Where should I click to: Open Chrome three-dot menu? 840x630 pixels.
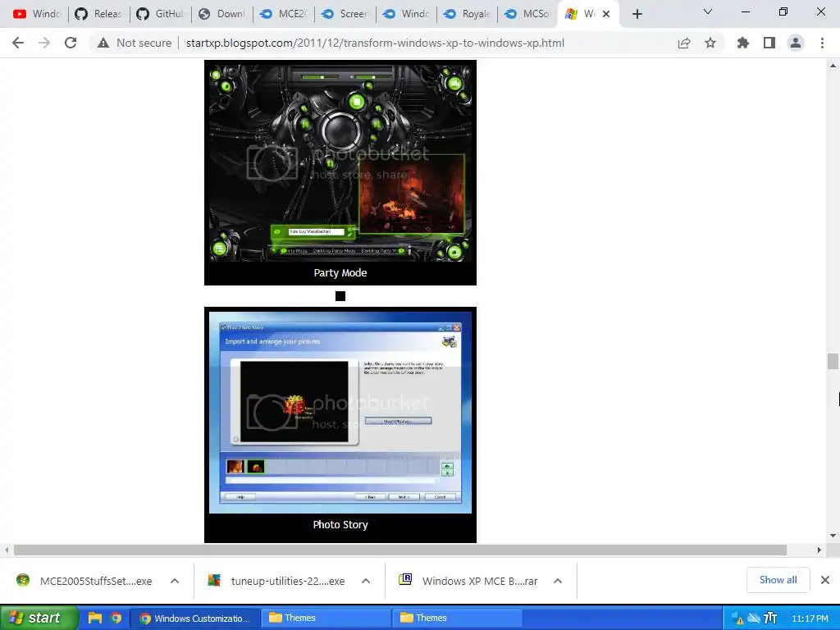pyautogui.click(x=822, y=43)
